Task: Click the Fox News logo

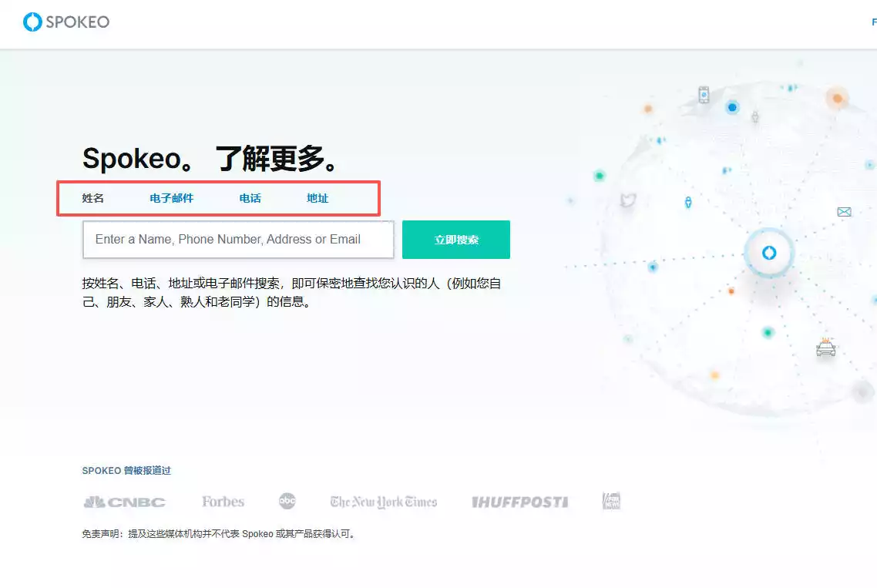Action: click(x=611, y=501)
